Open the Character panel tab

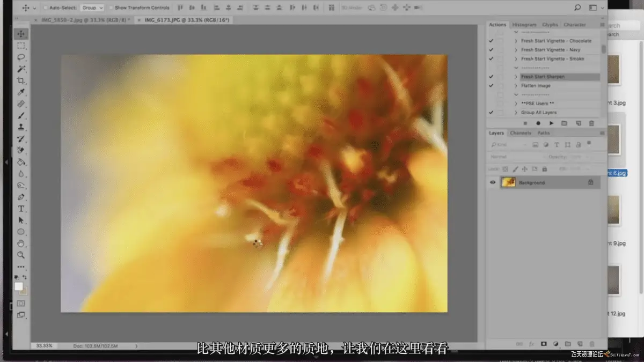(575, 25)
